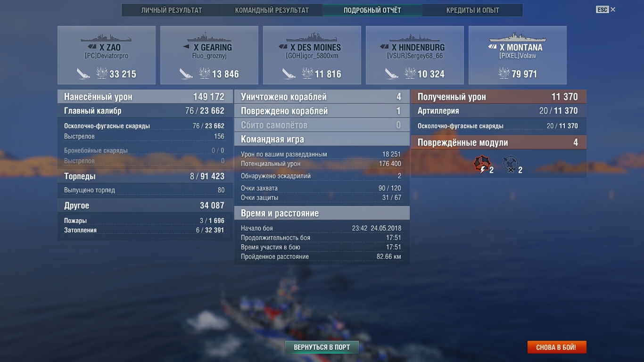This screenshot has height=362, width=644.
Task: Click the Hindenburg ship silhouette icon
Action: click(x=414, y=38)
